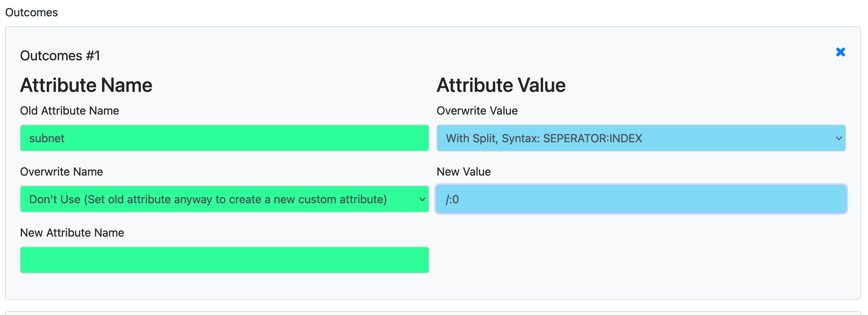Click the chevron arrow on the With Split dropdown
868x315 pixels.
839,138
